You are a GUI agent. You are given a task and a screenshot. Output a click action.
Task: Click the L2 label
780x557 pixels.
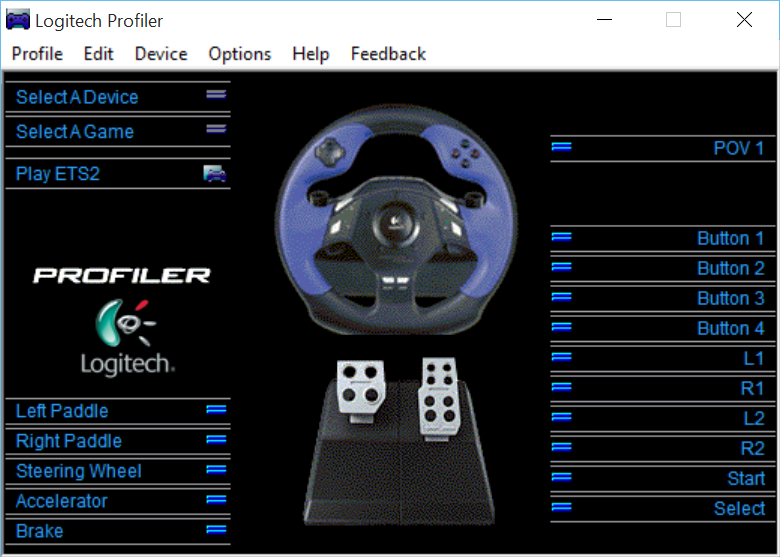point(754,418)
